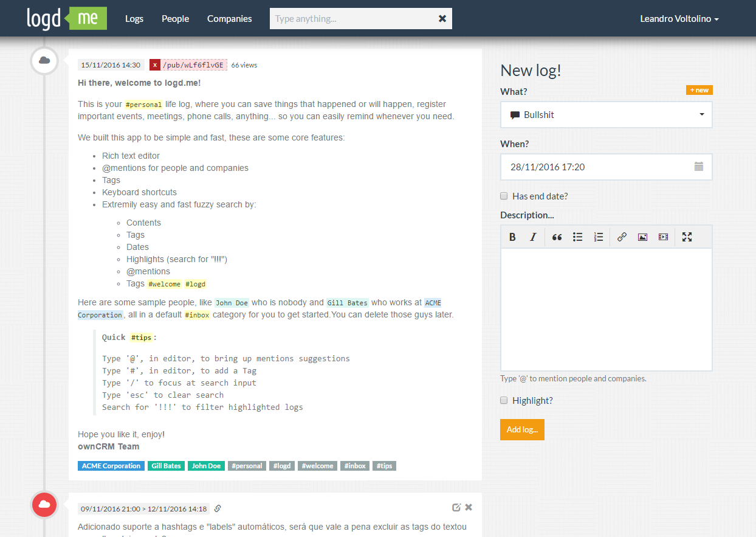Click the '66 views' counter text

[244, 65]
